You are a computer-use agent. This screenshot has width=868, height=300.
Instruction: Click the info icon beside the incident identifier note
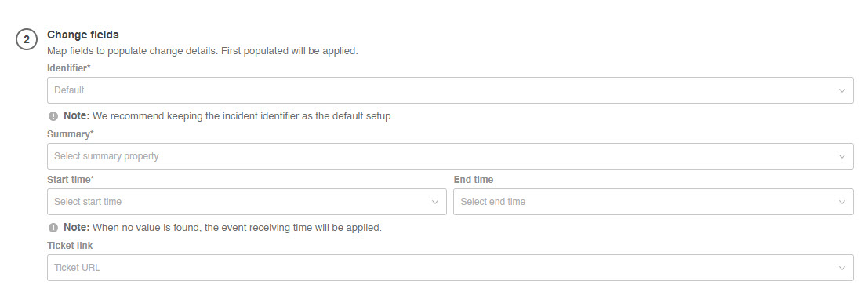[53, 116]
